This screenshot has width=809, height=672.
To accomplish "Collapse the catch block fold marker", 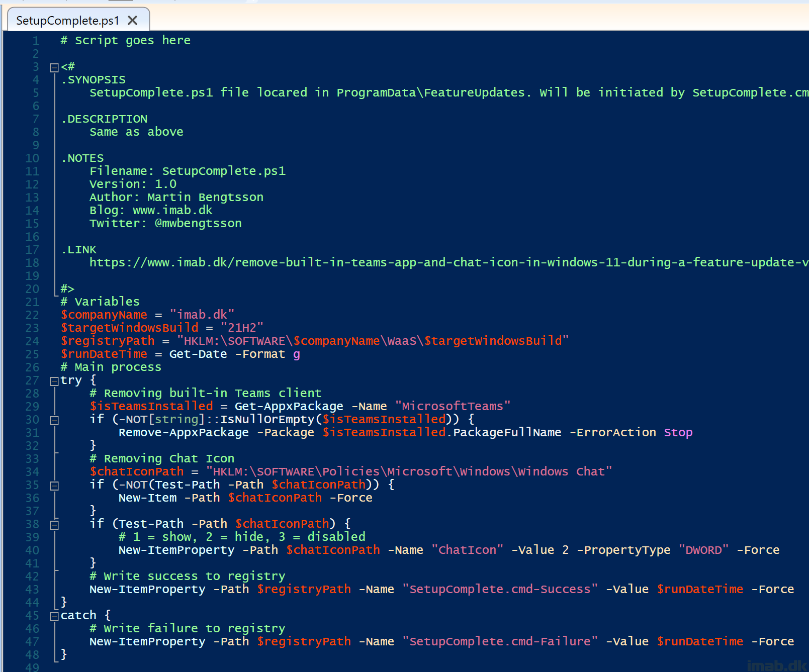I will [54, 616].
